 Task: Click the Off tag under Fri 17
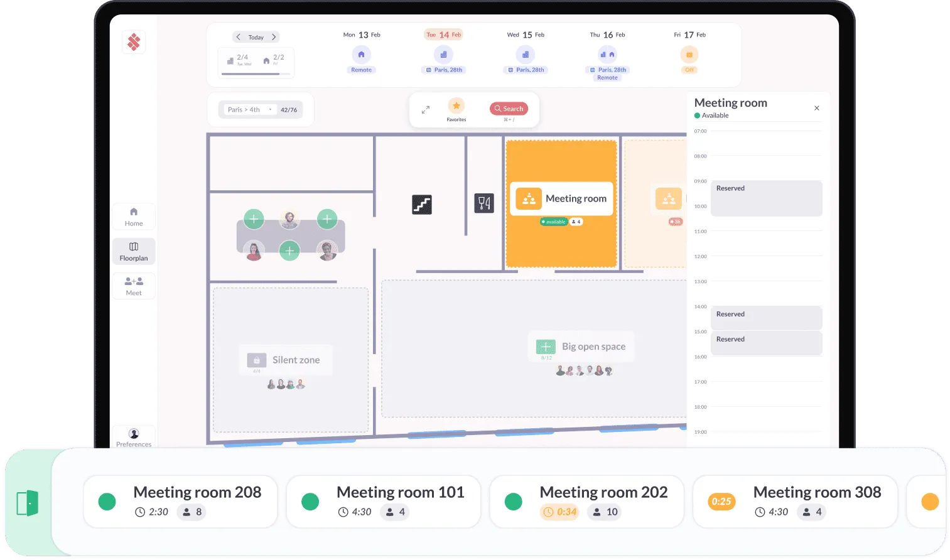(x=689, y=70)
